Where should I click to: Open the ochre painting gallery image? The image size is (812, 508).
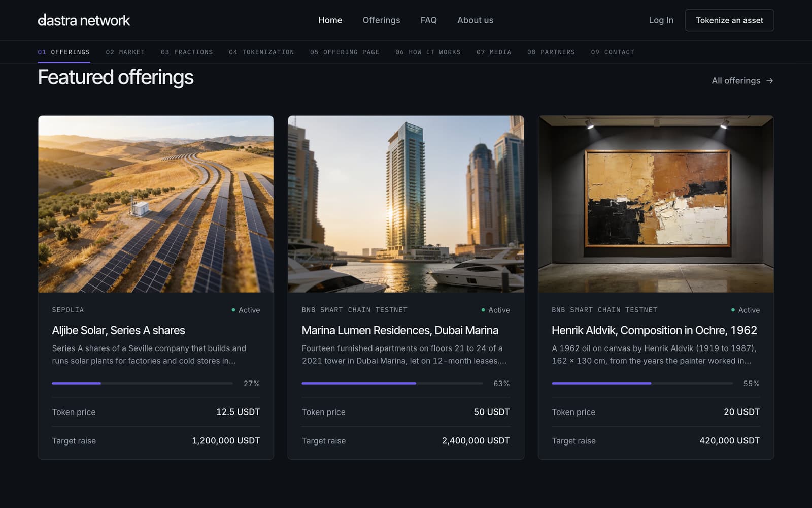point(656,204)
